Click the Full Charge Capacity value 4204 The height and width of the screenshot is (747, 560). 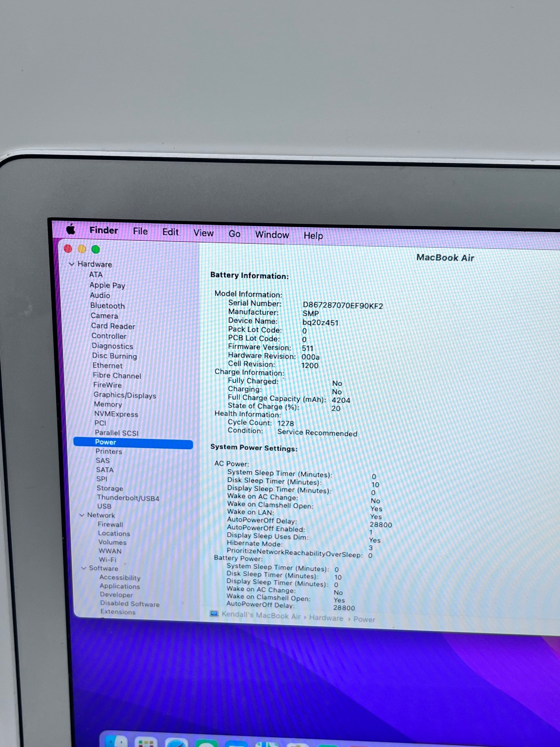[341, 400]
